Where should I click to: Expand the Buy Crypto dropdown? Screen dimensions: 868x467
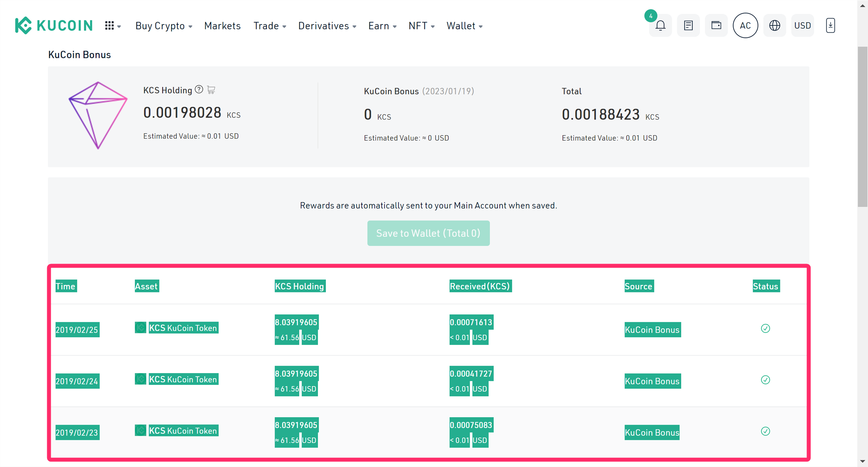click(x=164, y=26)
